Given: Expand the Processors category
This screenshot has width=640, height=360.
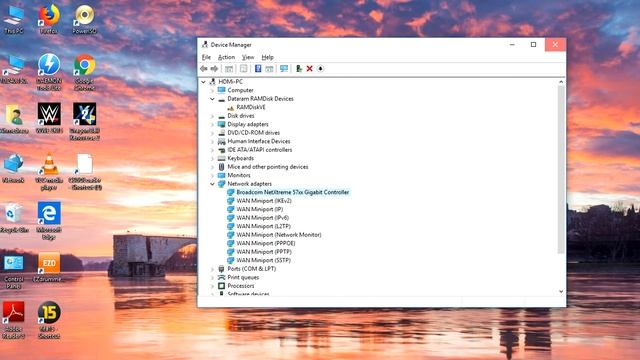Looking at the screenshot, I should [212, 286].
